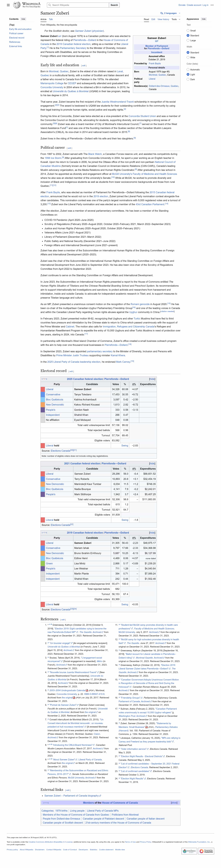Click the Donate link
Image resolution: width=221 pixels, height=868 pixels.
182,5
